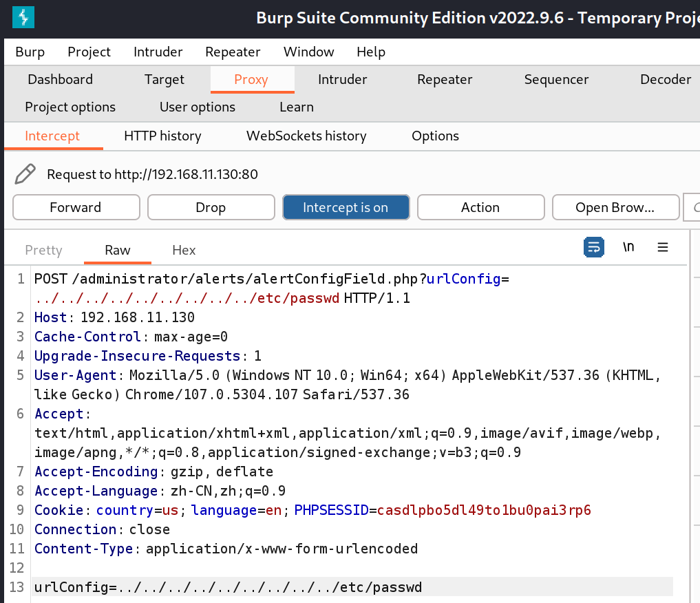Click the Forward button

coord(76,207)
